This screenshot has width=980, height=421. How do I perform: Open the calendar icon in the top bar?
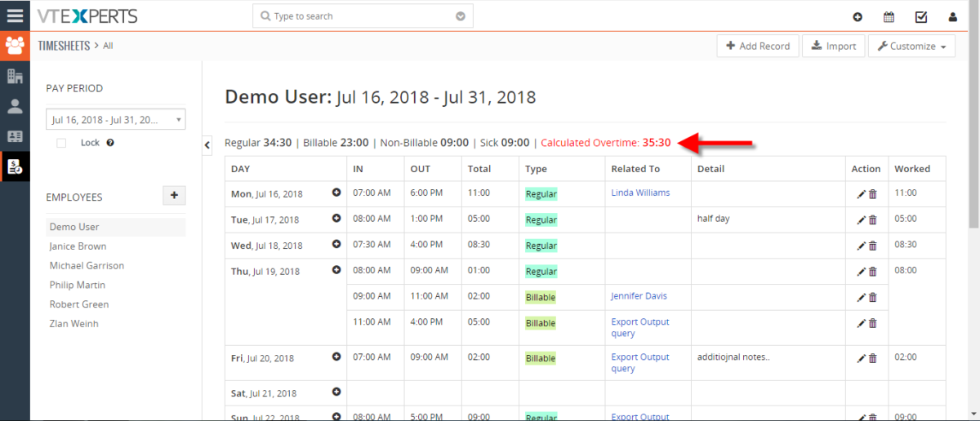889,16
